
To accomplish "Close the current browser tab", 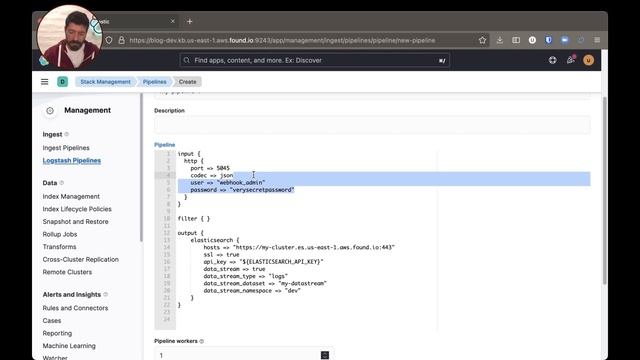I will pos(172,21).
